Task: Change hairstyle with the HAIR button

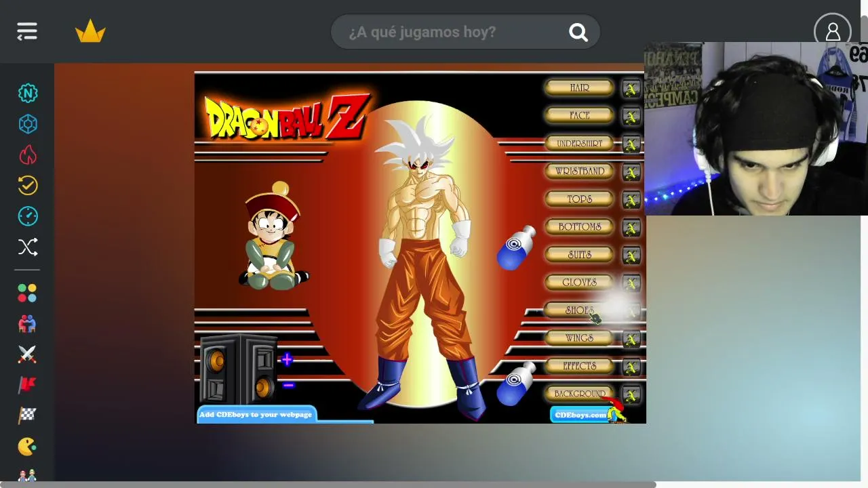Action: tap(579, 87)
